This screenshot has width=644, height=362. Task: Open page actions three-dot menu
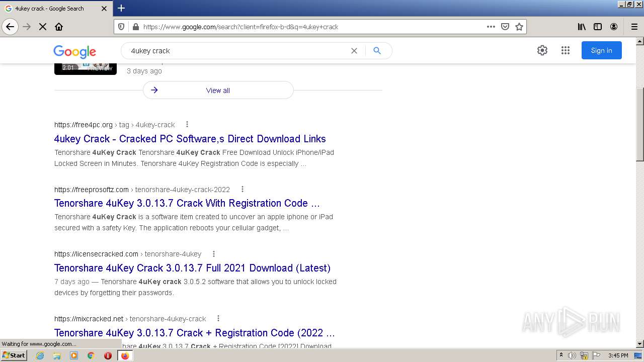point(491,27)
